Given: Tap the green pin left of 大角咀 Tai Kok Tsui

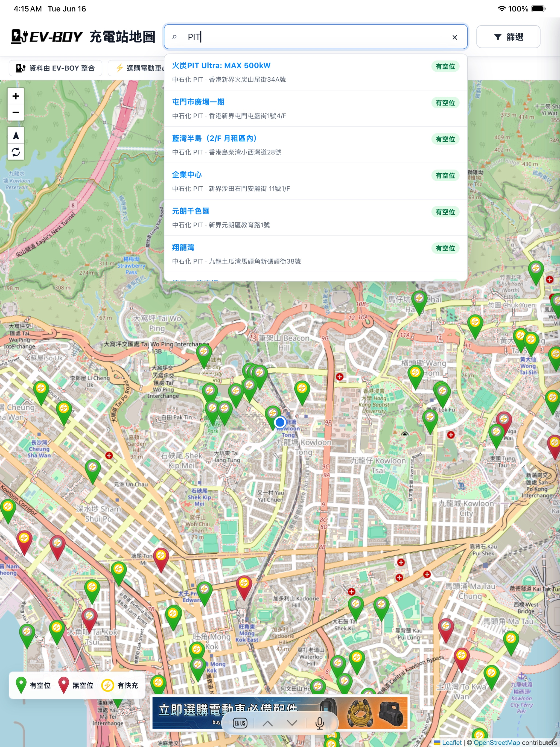Looking at the screenshot, I should [x=57, y=632].
